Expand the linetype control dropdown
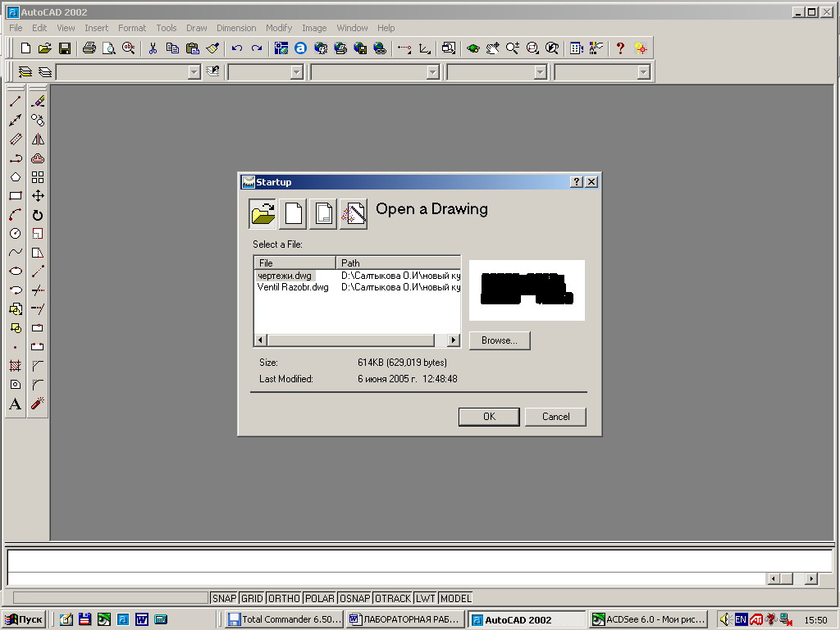Viewport: 840px width, 630px height. 433,72
